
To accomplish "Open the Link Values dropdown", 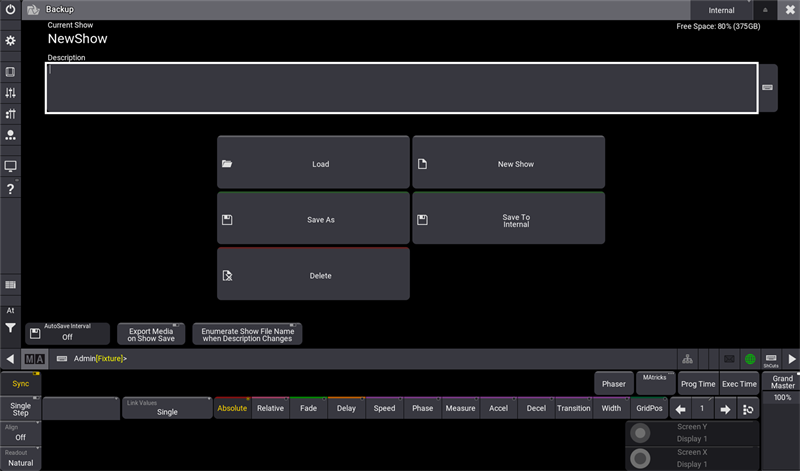I will 167,408.
